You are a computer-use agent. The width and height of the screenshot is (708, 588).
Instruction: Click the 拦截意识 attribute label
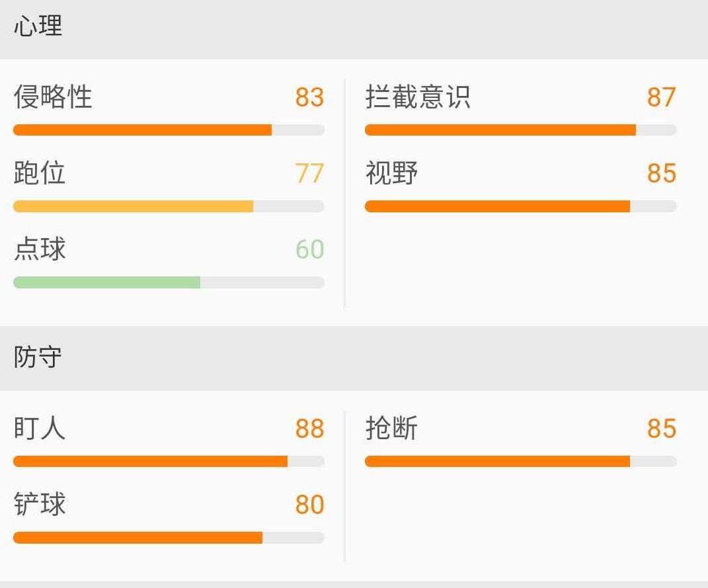pyautogui.click(x=418, y=97)
